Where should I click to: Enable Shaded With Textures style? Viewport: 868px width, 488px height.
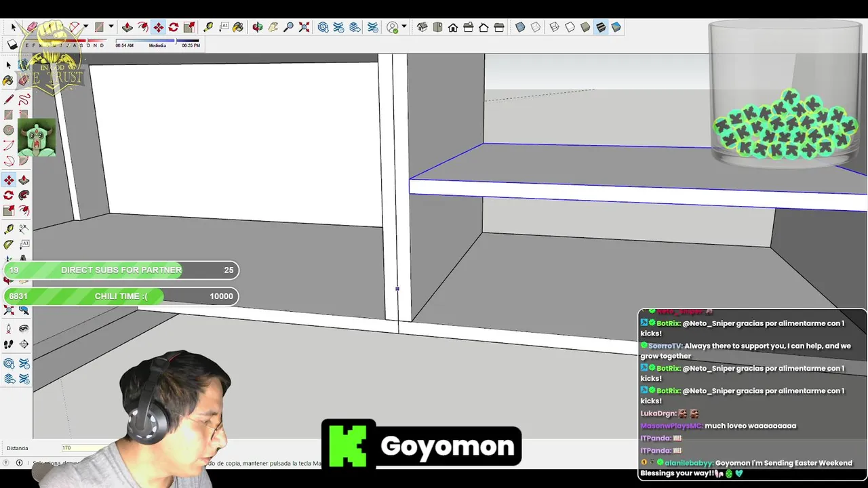pos(601,27)
